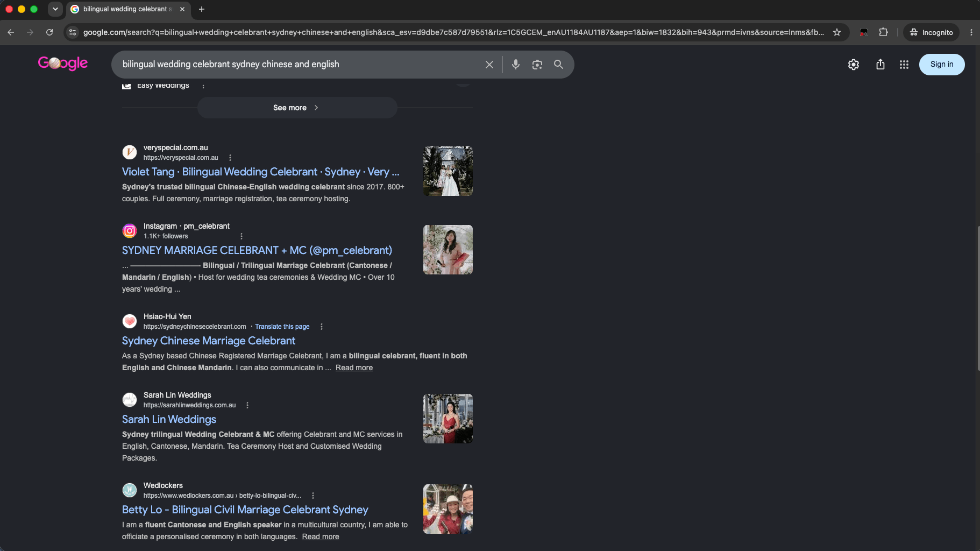Click the Hsiao-Hui Yen heart favicon
The width and height of the screenshot is (980, 551).
[x=130, y=321]
